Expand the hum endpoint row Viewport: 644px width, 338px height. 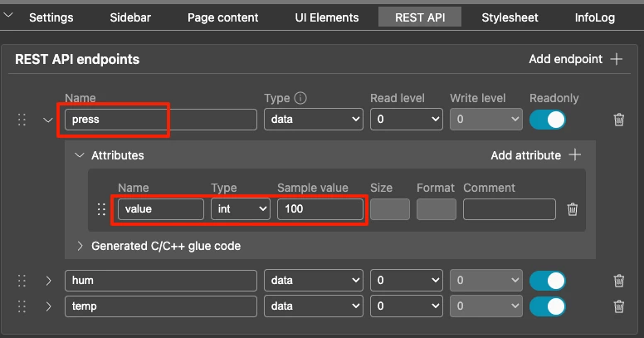(48, 281)
